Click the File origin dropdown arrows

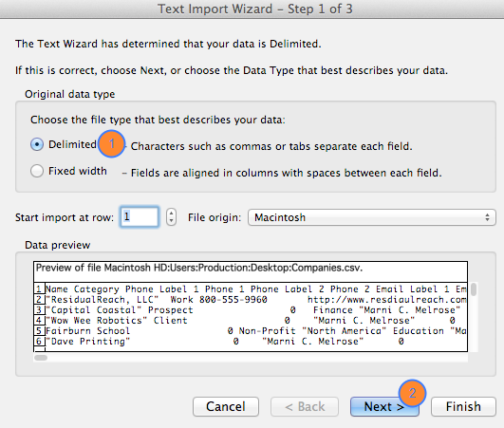tap(487, 217)
